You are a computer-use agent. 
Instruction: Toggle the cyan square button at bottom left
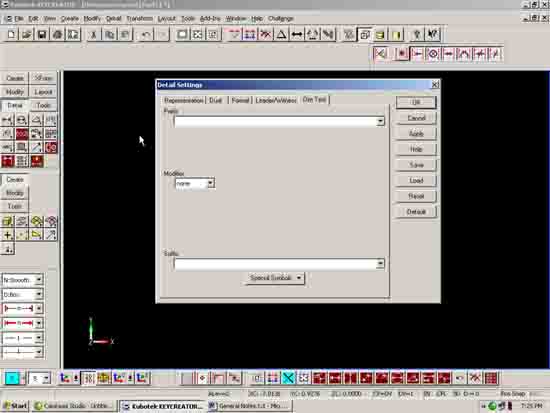click(12, 378)
